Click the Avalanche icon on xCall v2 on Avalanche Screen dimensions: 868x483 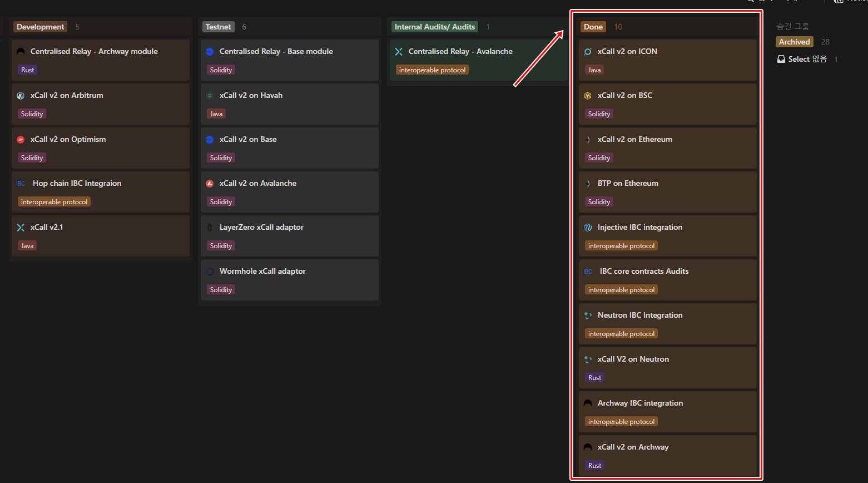point(210,184)
